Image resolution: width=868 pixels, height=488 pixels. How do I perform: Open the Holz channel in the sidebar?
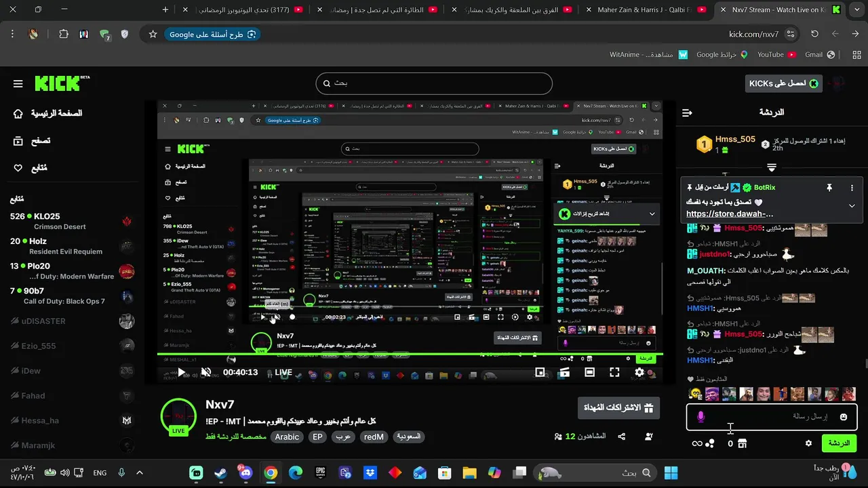tap(71, 246)
